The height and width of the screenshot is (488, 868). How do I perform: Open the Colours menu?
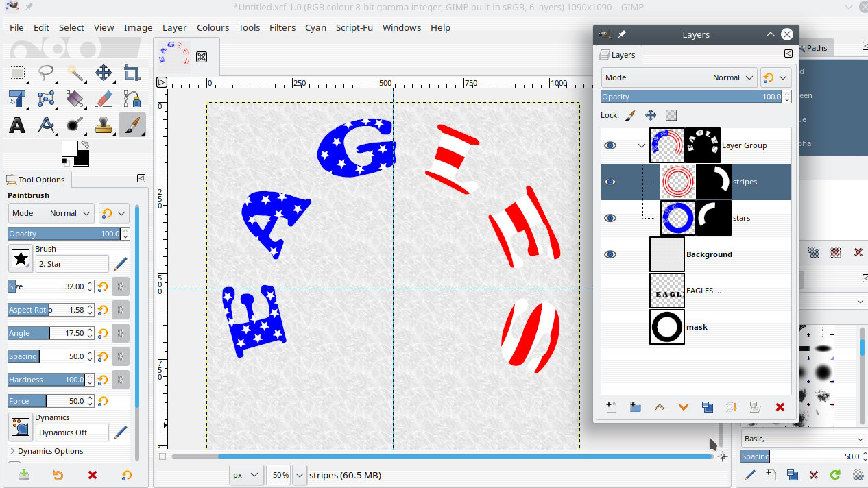coord(213,27)
